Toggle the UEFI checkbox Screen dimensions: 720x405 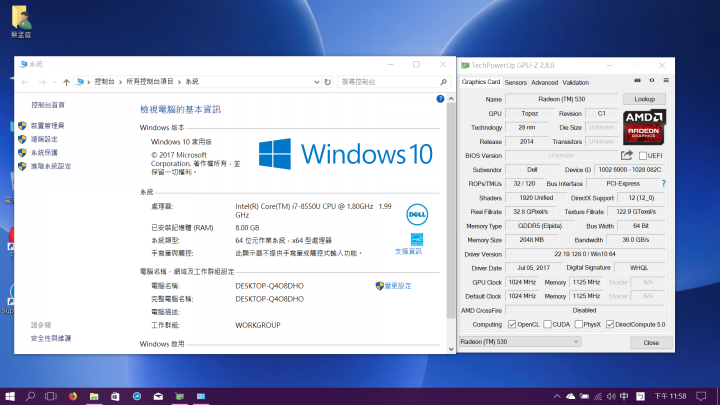643,156
